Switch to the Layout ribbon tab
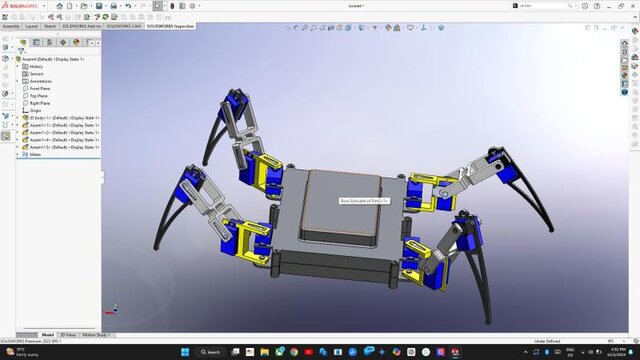640x360 pixels. pos(31,26)
